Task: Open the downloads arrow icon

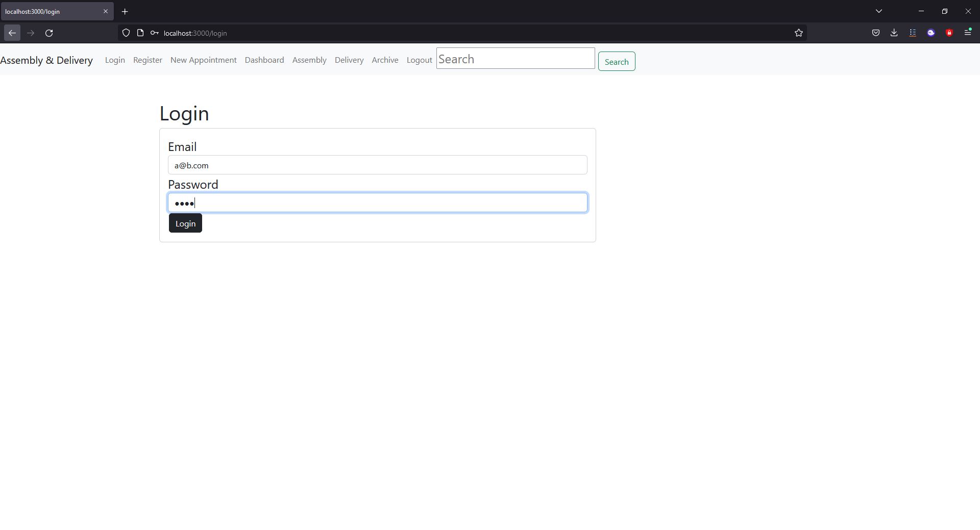Action: (x=894, y=33)
